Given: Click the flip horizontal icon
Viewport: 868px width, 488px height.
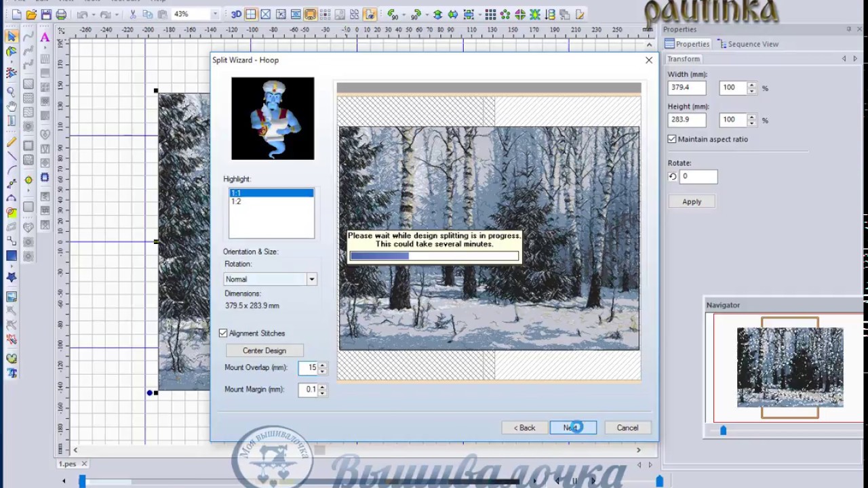Looking at the screenshot, I should [452, 14].
